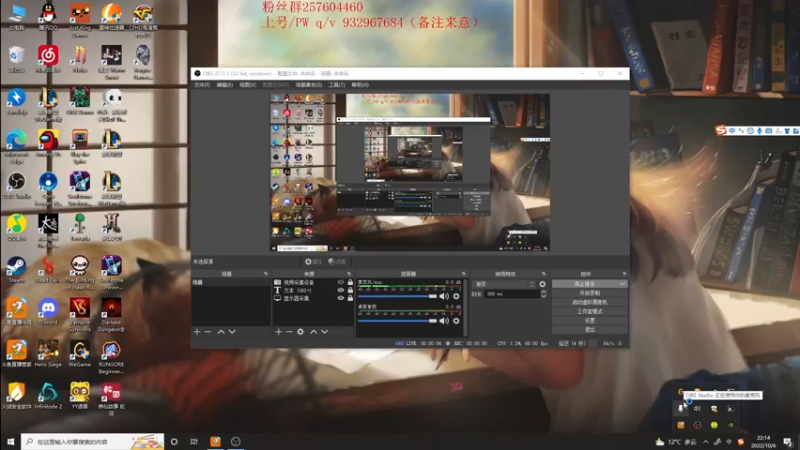Adjust 桌面音频 volume slider
This screenshot has height=450, width=800.
[x=397, y=321]
